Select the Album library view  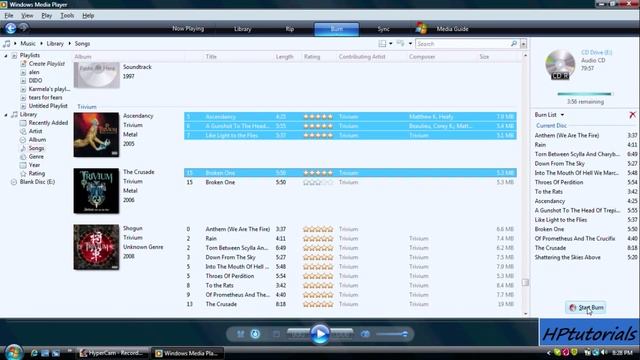tap(37, 140)
